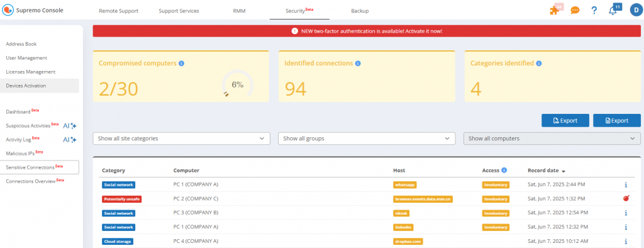Viewport: 644px width, 248px height.
Task: Click the Potentially unsafe category tag
Action: click(x=121, y=199)
